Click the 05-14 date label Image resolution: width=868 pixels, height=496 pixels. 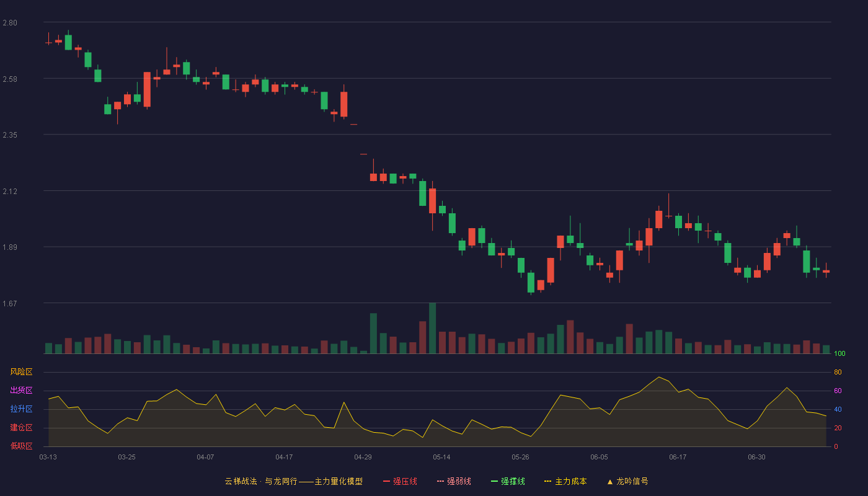(441, 457)
